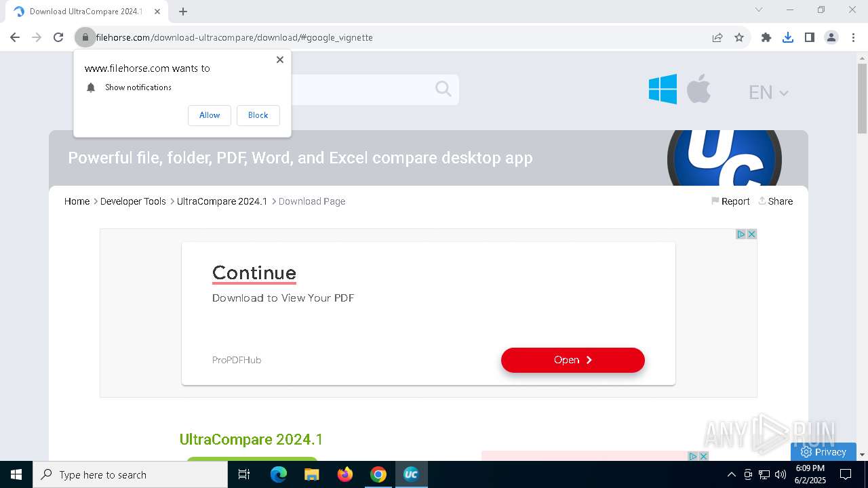Open the tab search chevron
The height and width of the screenshot is (488, 868).
point(759,9)
